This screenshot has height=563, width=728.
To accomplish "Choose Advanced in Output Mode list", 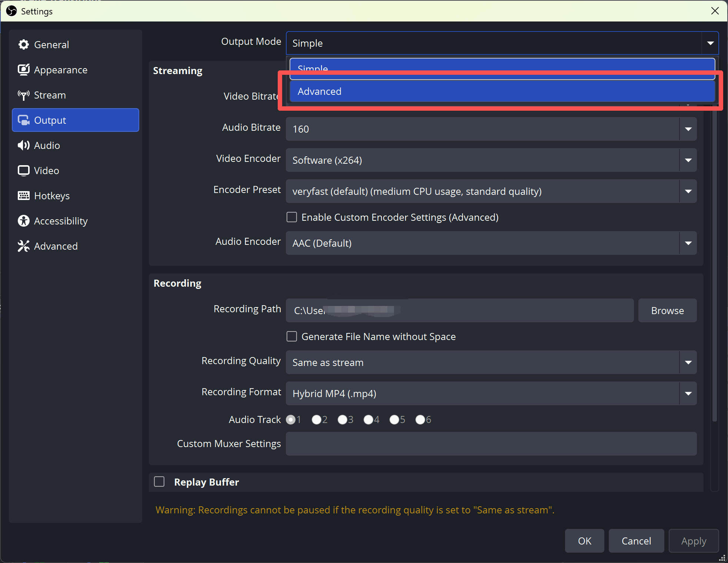I will pyautogui.click(x=502, y=91).
